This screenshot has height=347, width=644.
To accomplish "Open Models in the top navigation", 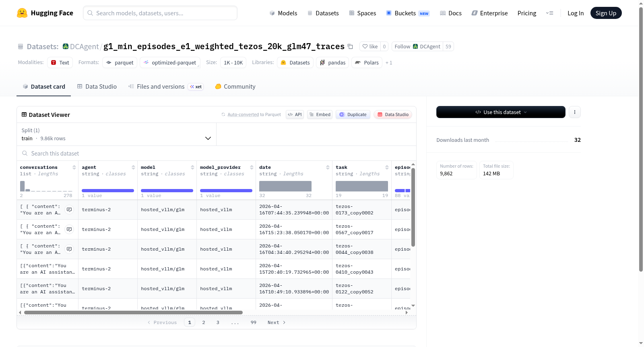I will [283, 13].
